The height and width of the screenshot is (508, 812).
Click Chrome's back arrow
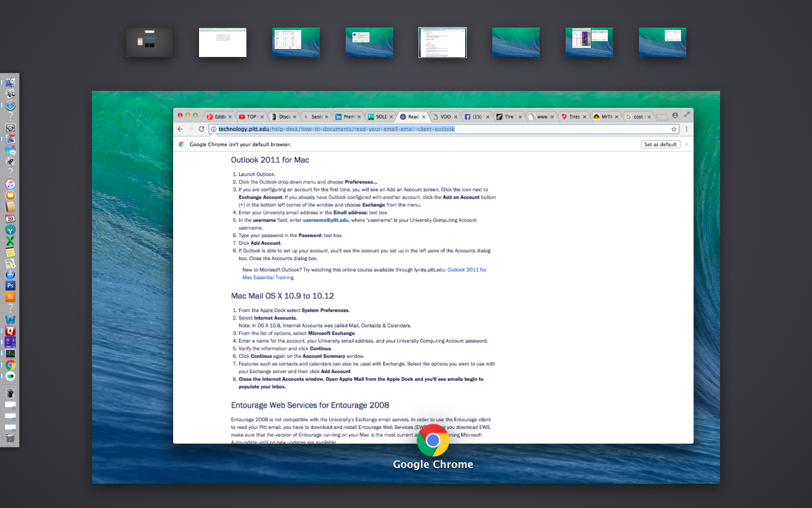point(180,129)
